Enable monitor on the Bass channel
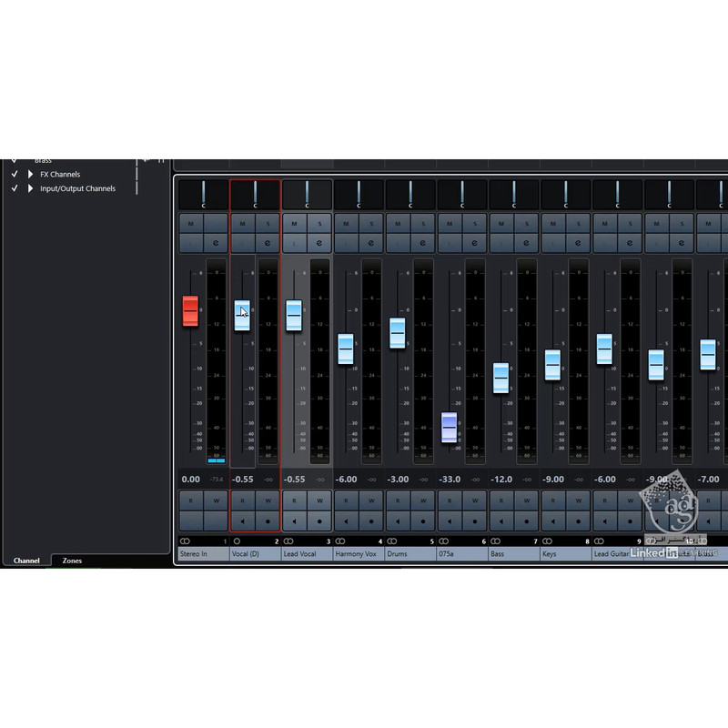Viewport: 728px width, 728px height. coord(501,521)
